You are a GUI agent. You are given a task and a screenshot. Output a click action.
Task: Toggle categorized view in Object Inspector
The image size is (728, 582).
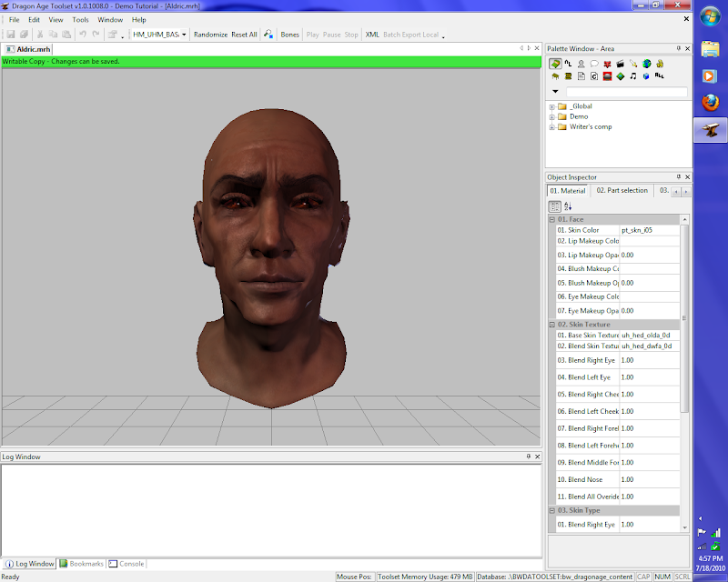tap(554, 206)
